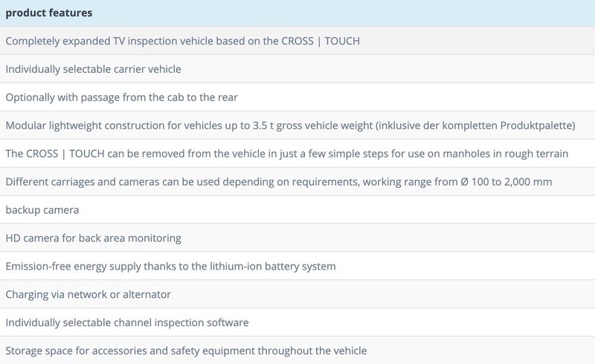Click the 'product features' table header

(48, 13)
